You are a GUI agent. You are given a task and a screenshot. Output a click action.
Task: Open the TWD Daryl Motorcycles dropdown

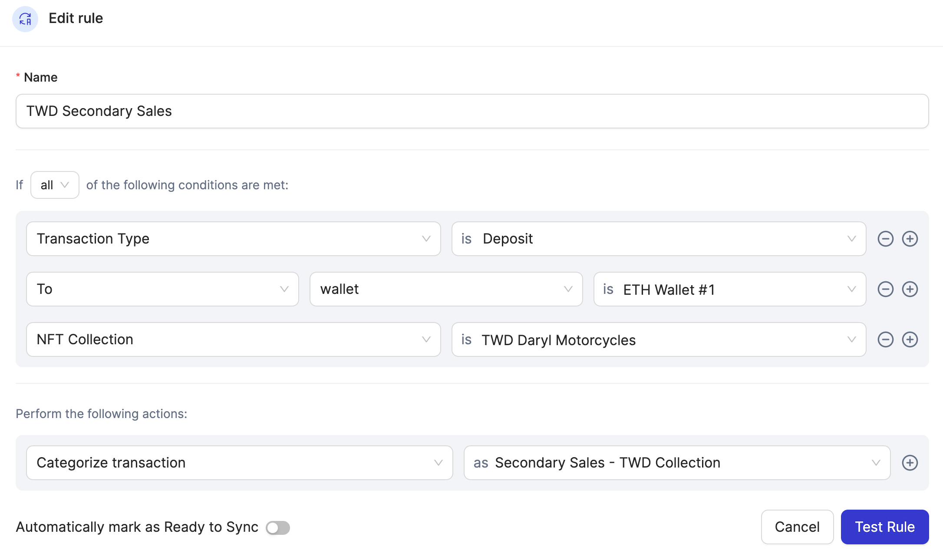coord(658,339)
